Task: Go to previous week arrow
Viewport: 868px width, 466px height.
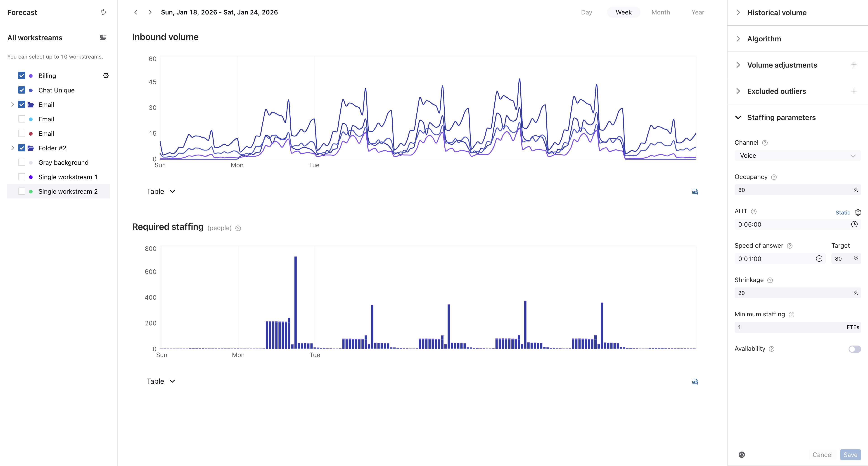Action: pyautogui.click(x=135, y=12)
